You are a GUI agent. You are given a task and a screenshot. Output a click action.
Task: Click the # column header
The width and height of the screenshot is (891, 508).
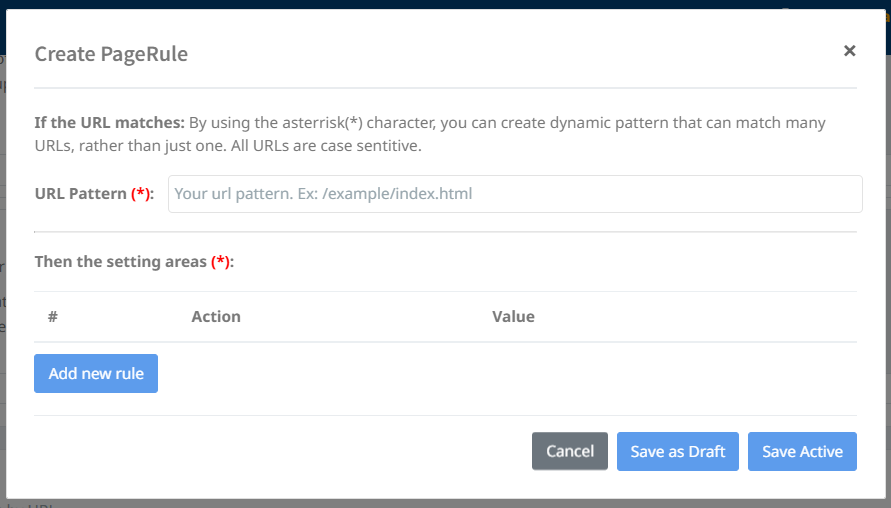pos(52,316)
